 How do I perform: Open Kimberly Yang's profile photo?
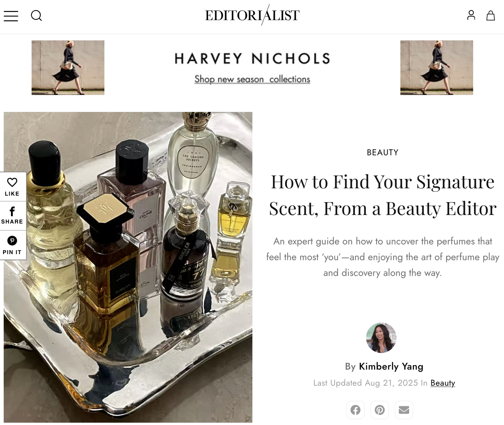click(381, 338)
